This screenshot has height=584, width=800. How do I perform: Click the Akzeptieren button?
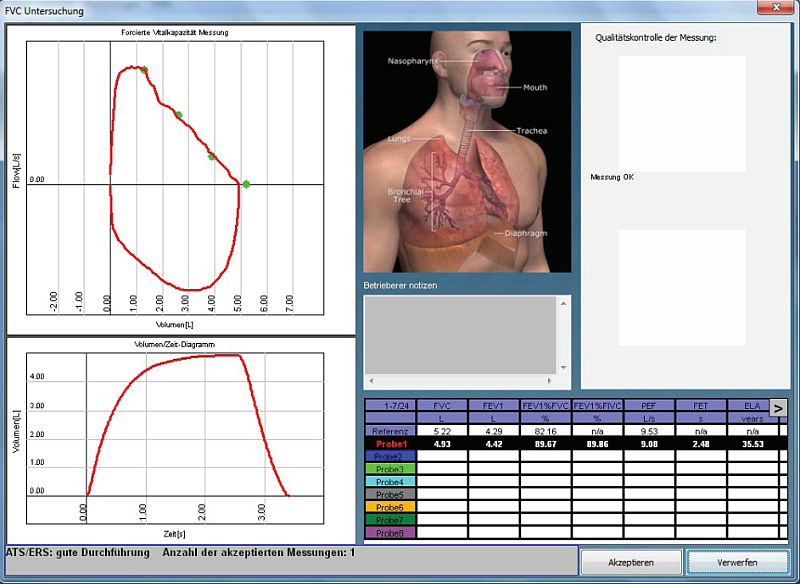click(x=631, y=562)
